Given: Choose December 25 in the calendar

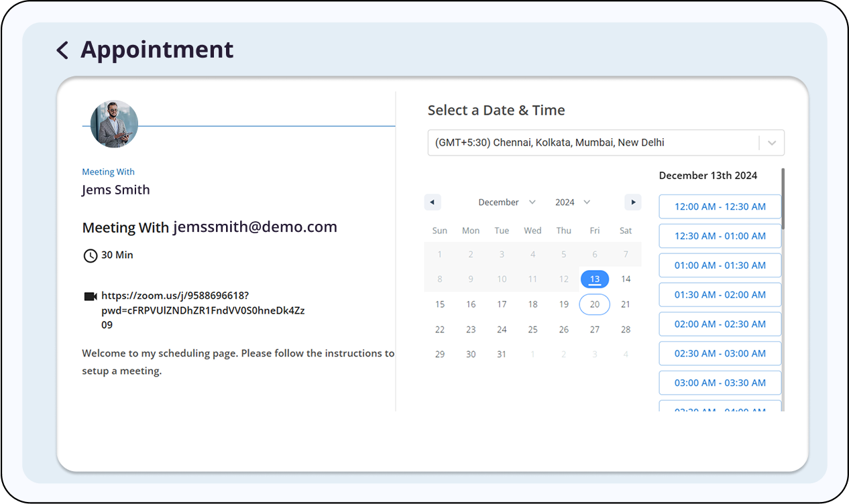Looking at the screenshot, I should [x=532, y=330].
